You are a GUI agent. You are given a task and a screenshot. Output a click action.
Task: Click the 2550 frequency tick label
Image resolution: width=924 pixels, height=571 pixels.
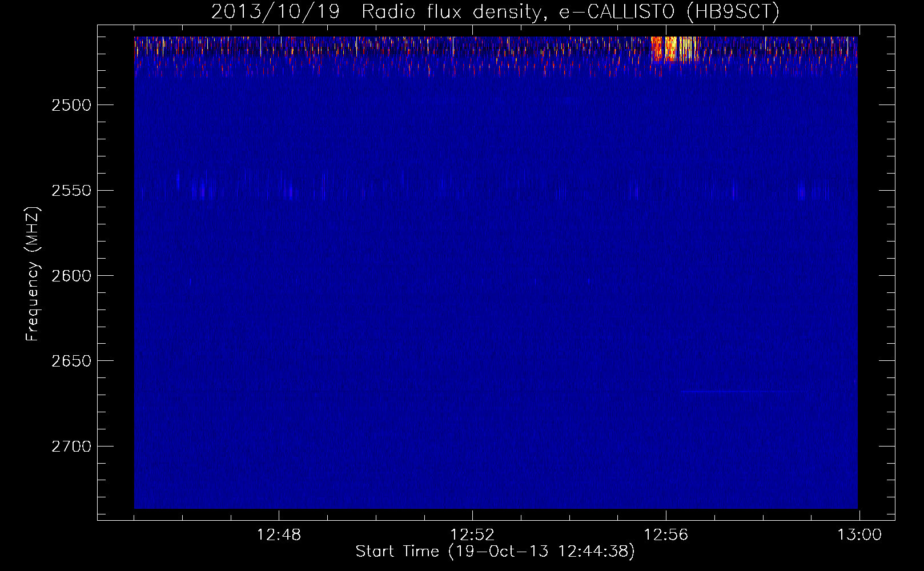71,190
